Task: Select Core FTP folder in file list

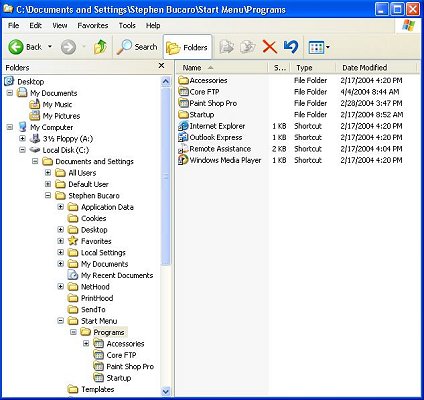Action: click(199, 92)
